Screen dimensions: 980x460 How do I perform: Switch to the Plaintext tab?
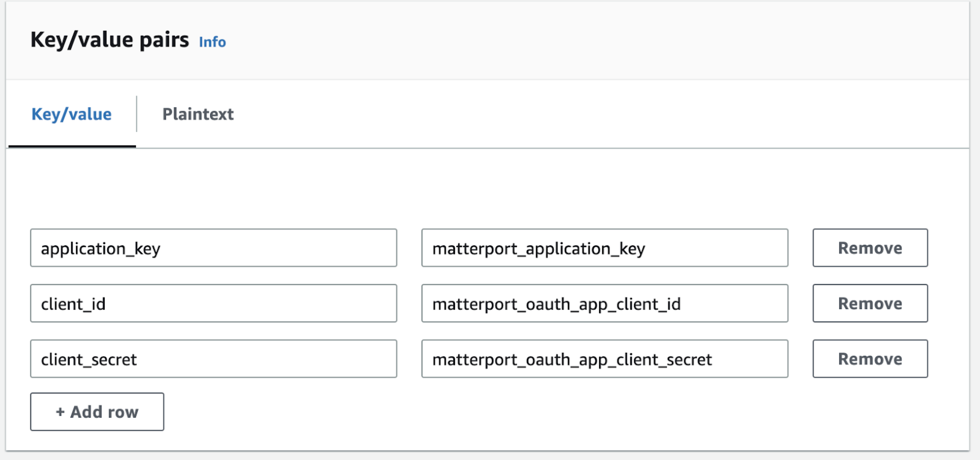click(x=198, y=114)
